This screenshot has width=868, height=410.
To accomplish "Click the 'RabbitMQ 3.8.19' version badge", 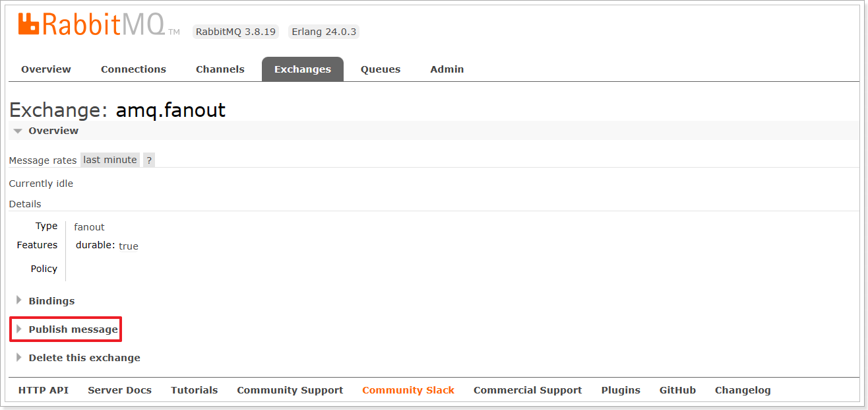I will pyautogui.click(x=235, y=32).
